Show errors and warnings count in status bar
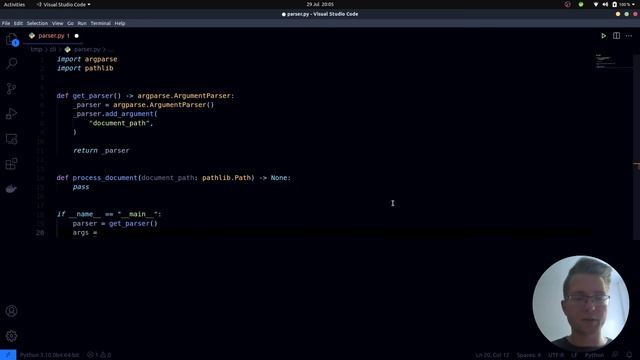The image size is (640, 360). [x=99, y=355]
